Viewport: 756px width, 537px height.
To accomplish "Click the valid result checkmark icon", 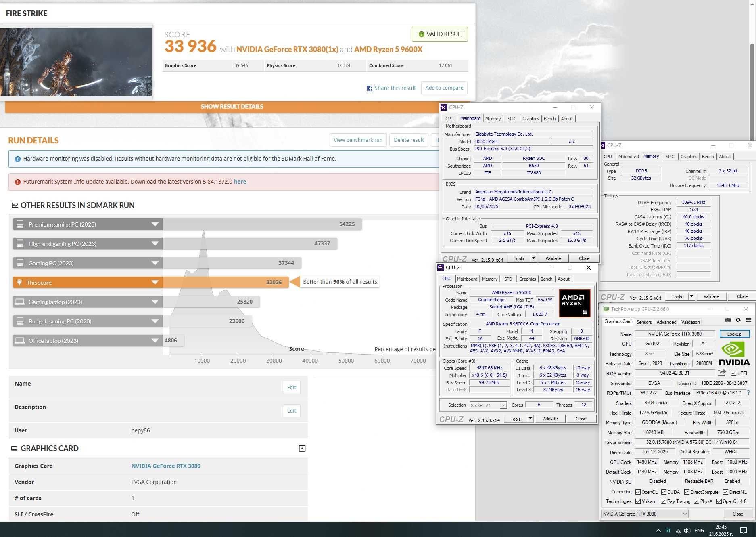I will (x=421, y=34).
